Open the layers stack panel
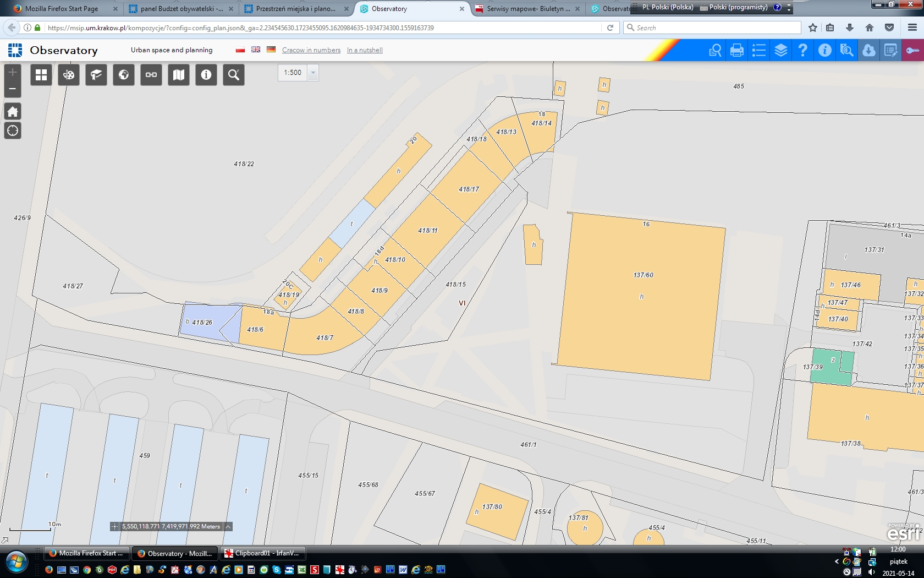 (x=780, y=51)
